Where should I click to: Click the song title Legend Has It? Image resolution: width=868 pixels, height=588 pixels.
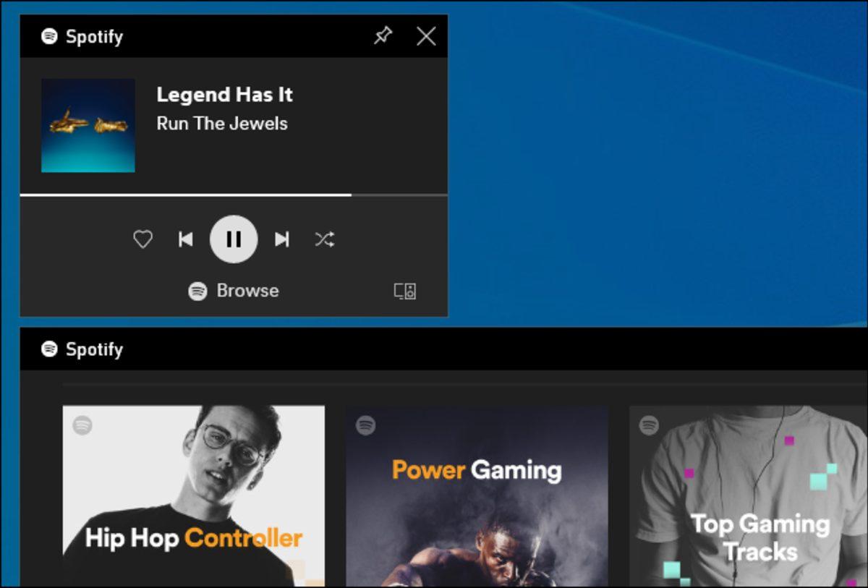(x=224, y=95)
